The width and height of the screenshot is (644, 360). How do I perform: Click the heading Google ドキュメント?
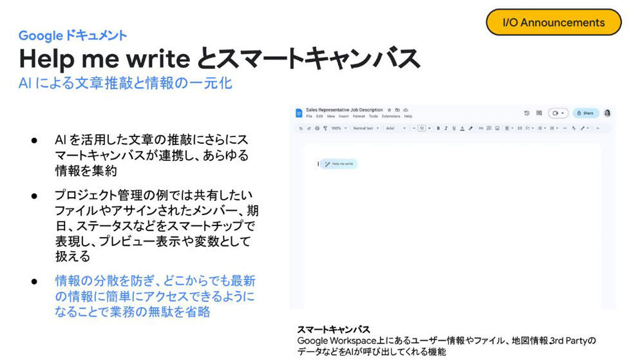[x=73, y=35]
